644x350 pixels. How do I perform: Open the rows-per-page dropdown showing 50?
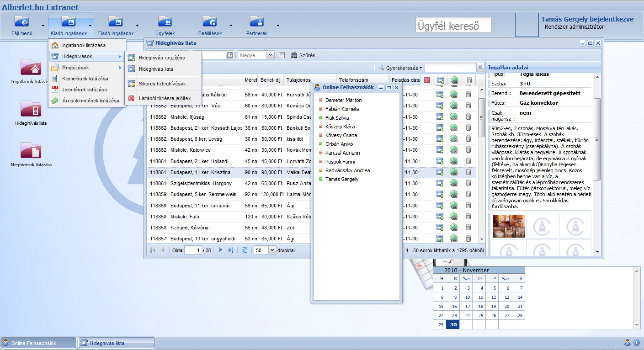(x=272, y=250)
